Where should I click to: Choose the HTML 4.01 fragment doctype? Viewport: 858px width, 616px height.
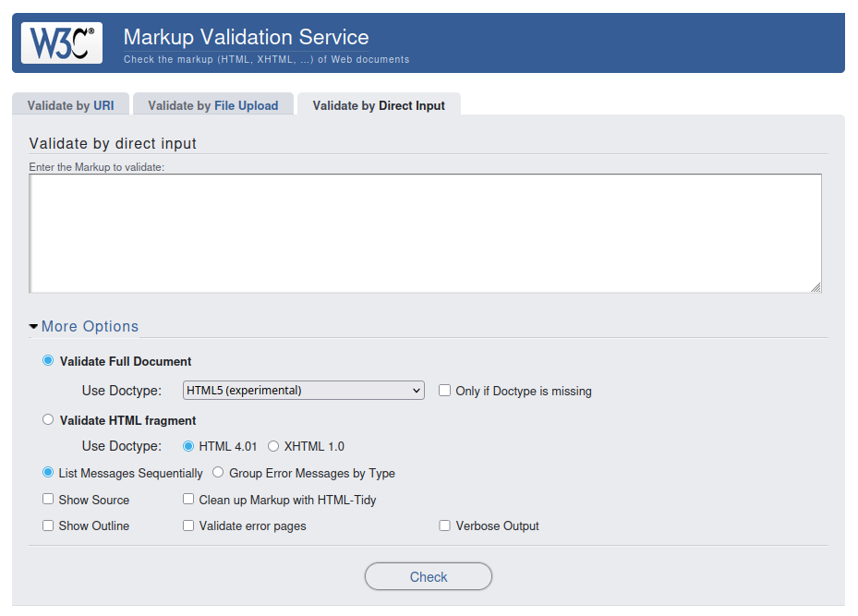188,446
